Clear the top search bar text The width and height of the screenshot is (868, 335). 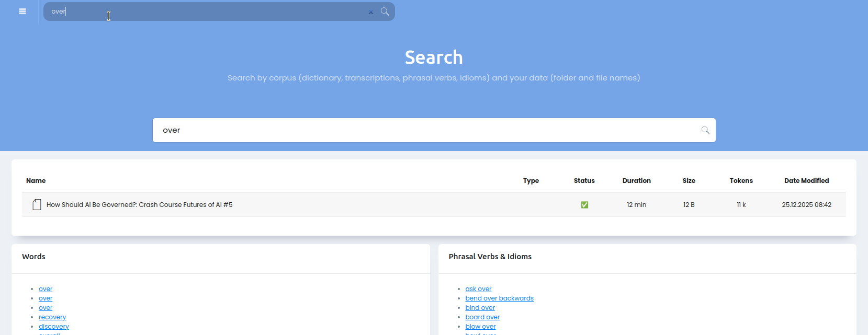point(371,12)
